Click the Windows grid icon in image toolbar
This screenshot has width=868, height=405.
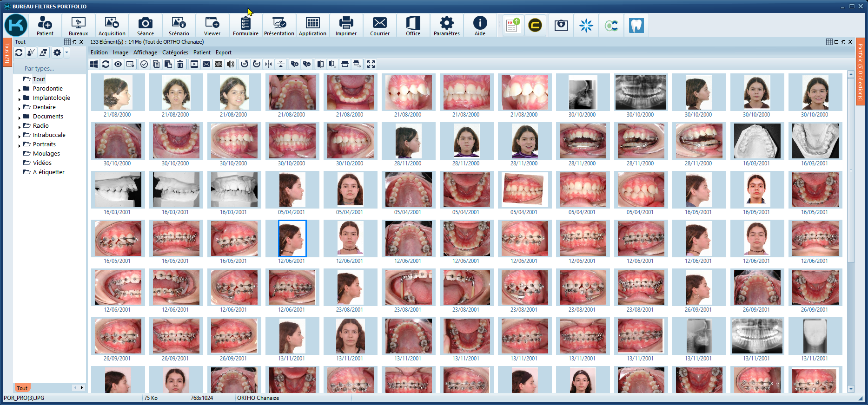94,64
